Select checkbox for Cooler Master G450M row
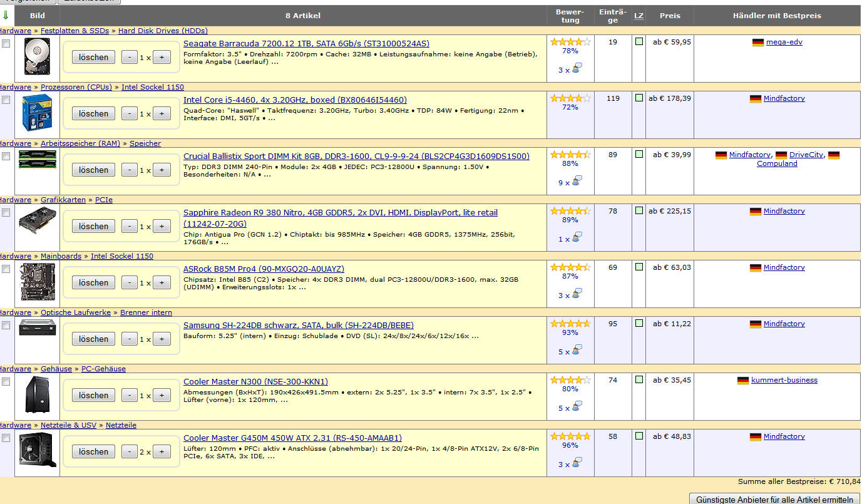Screen dimensions: 862x504 6,438
